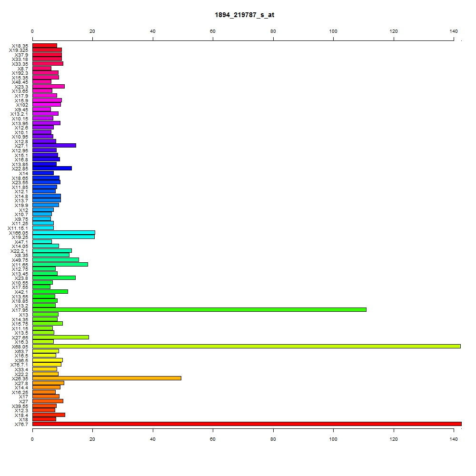Viewport: 476px width, 476px height.
Task: Select the row label X63.7
Action: [21, 351]
